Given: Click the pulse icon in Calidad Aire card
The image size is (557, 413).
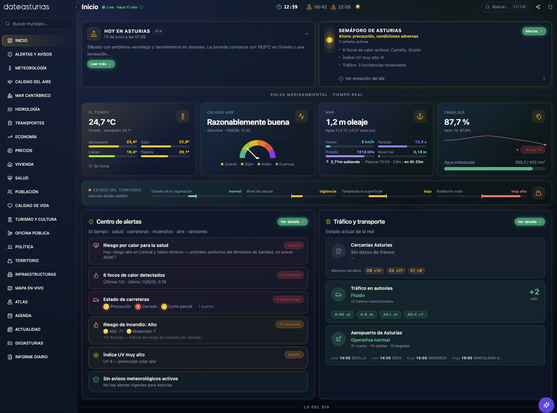Looking at the screenshot, I should tap(301, 116).
